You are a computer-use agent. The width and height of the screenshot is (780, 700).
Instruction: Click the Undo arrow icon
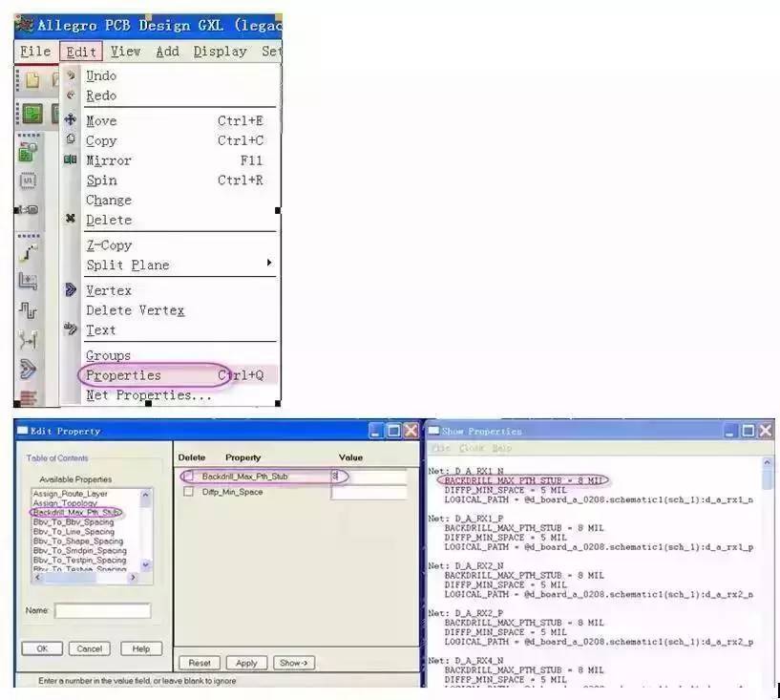(x=70, y=75)
